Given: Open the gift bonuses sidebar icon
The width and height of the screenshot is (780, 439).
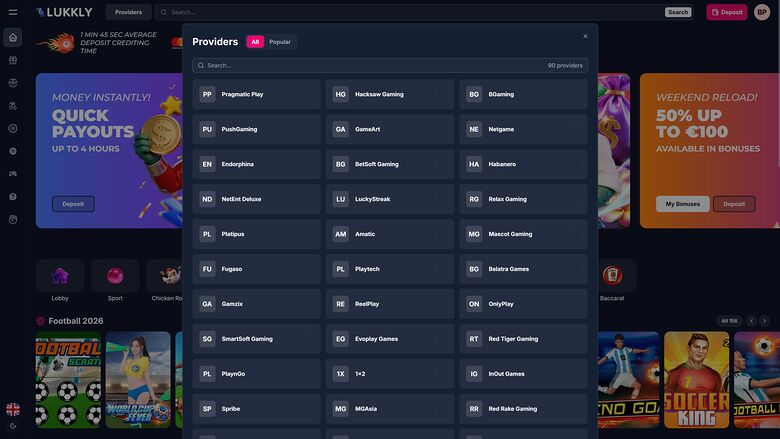Looking at the screenshot, I should 13,60.
